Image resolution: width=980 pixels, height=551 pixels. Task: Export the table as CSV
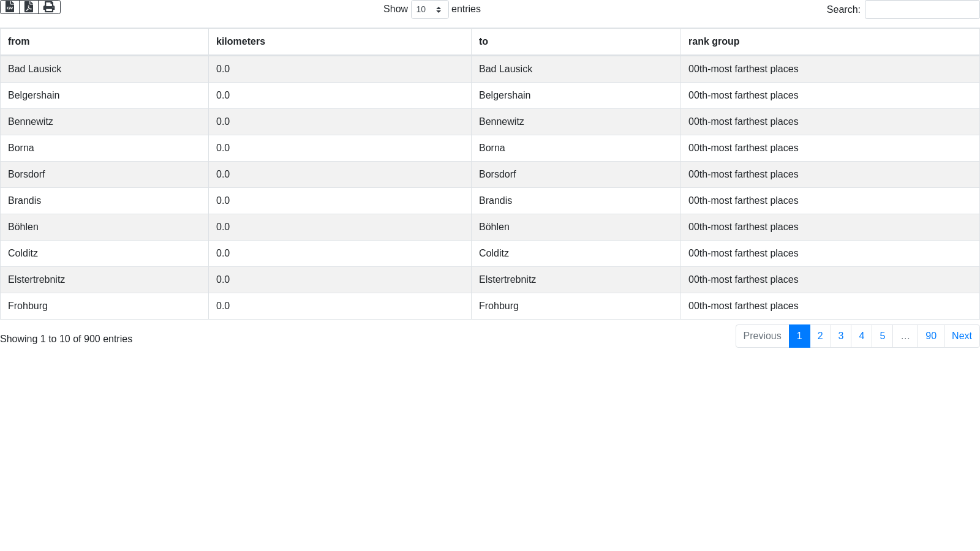click(10, 7)
